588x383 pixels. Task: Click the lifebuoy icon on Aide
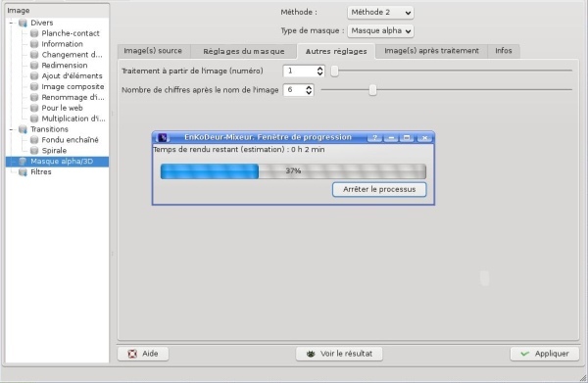point(132,354)
